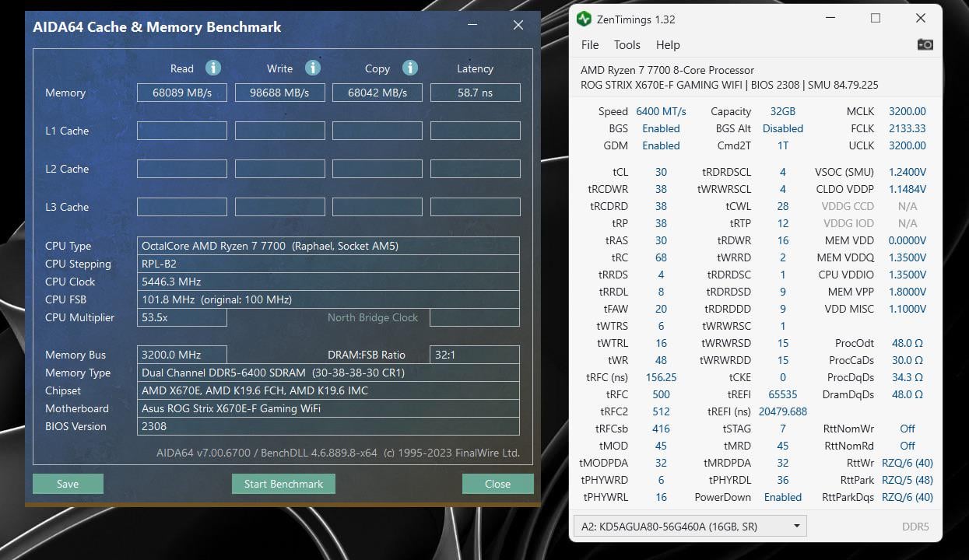Click the CPU Stepping value RPL-B2

point(328,264)
